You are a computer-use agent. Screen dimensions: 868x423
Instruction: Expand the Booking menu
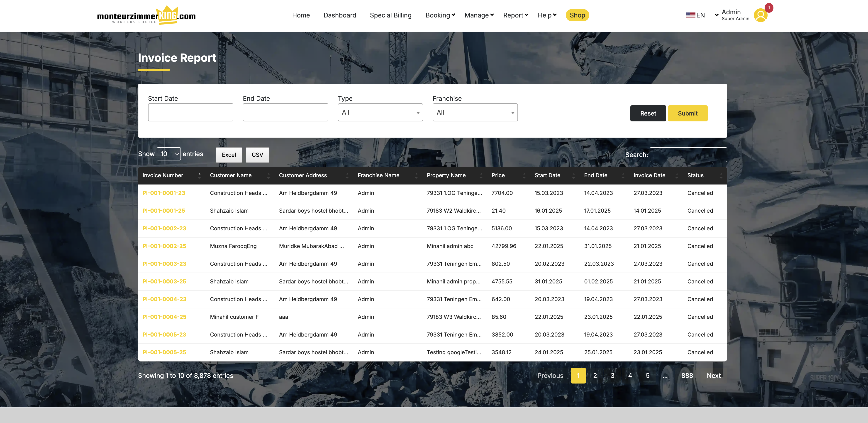pyautogui.click(x=440, y=15)
